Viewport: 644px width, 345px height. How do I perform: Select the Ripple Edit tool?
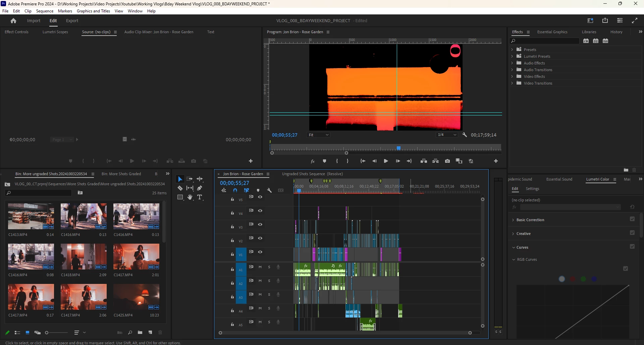tap(200, 179)
